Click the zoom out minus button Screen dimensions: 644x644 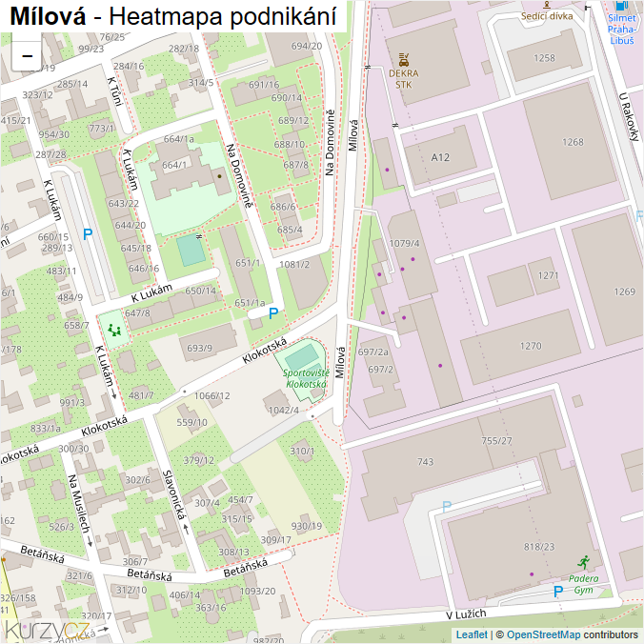click(27, 55)
